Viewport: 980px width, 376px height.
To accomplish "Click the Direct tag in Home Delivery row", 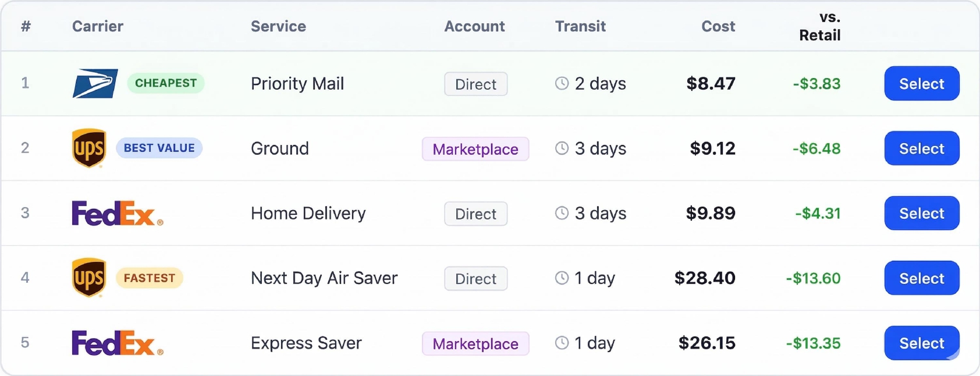I will coord(476,214).
